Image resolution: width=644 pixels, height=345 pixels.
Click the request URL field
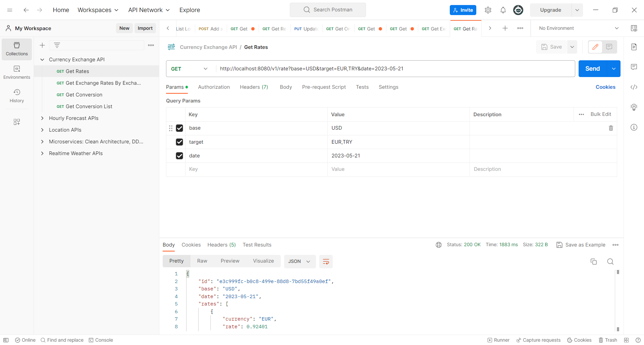tap(395, 69)
